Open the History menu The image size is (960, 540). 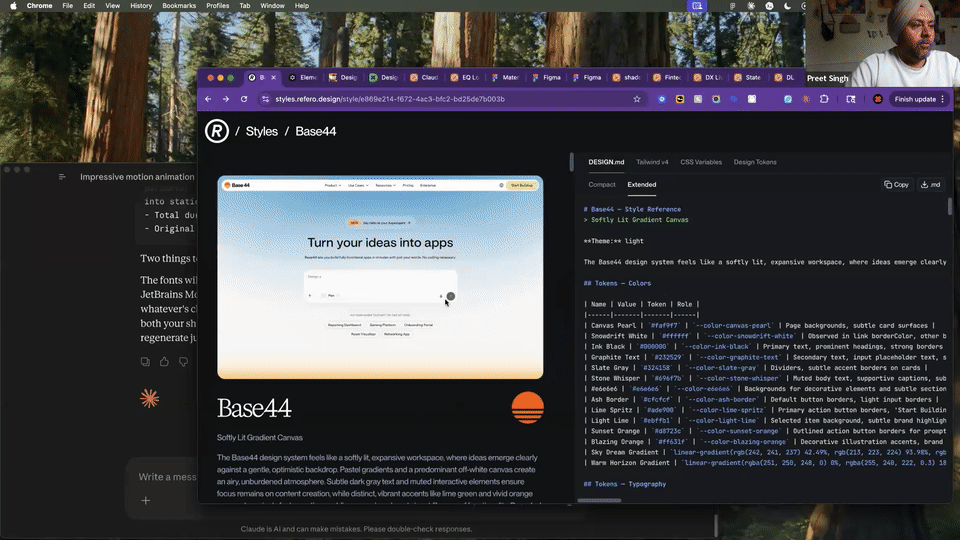coord(141,6)
